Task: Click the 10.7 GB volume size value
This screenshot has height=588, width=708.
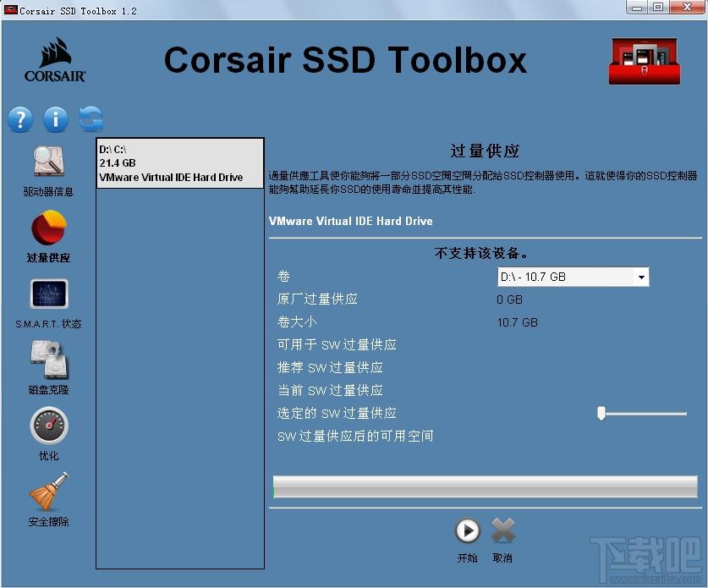Action: [518, 322]
